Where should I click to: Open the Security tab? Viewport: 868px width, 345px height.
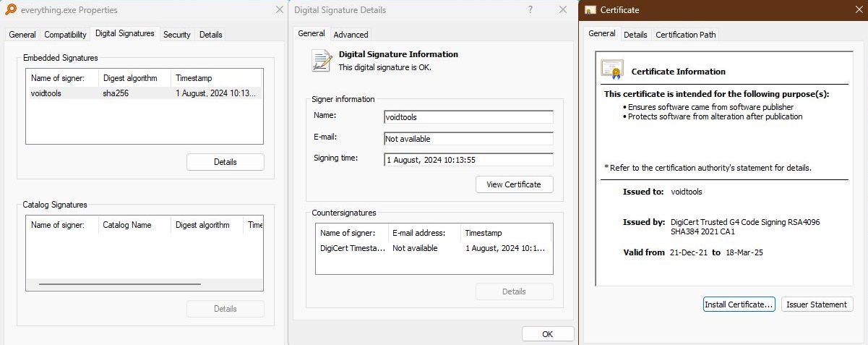click(x=176, y=35)
